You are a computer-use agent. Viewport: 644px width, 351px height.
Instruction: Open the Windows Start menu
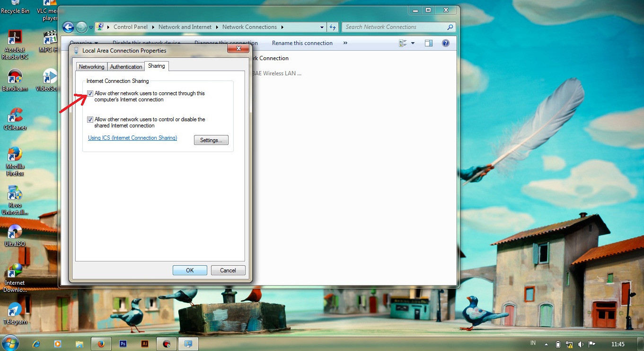click(10, 342)
